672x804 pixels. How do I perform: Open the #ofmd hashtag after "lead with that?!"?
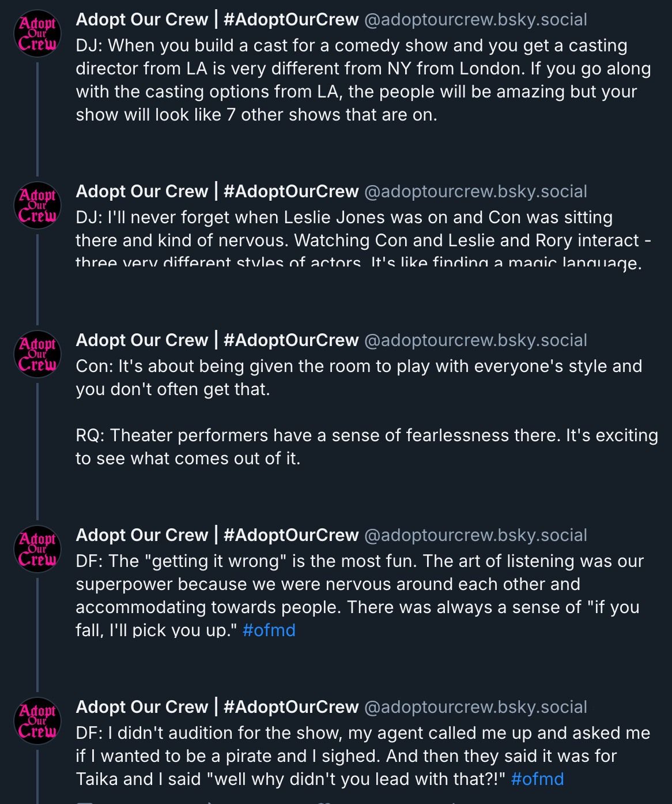click(537, 779)
